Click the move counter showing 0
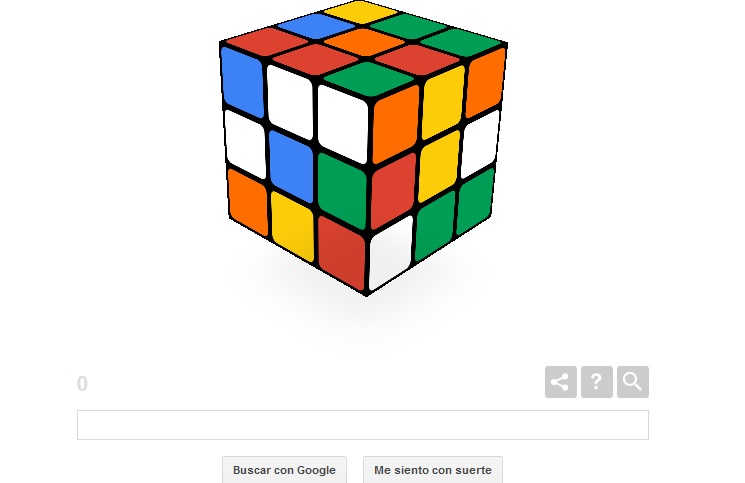Screen dimensions: 745x483 (x=82, y=383)
